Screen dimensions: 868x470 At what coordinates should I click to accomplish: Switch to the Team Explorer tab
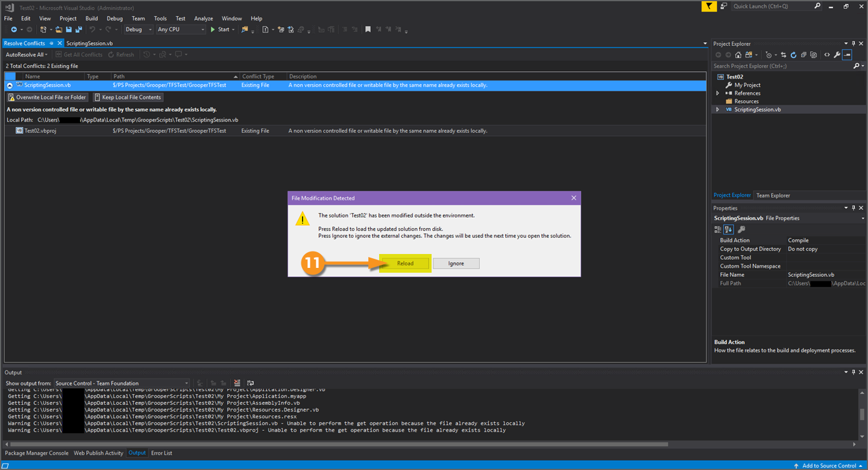click(x=773, y=195)
